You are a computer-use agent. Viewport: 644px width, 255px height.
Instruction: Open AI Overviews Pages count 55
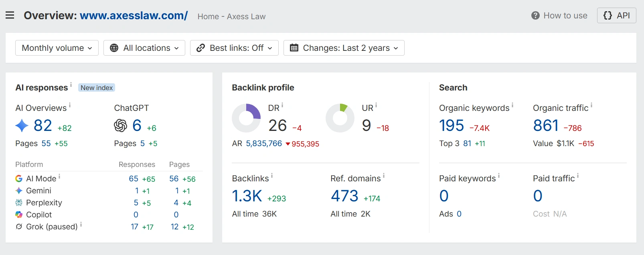pyautogui.click(x=46, y=143)
